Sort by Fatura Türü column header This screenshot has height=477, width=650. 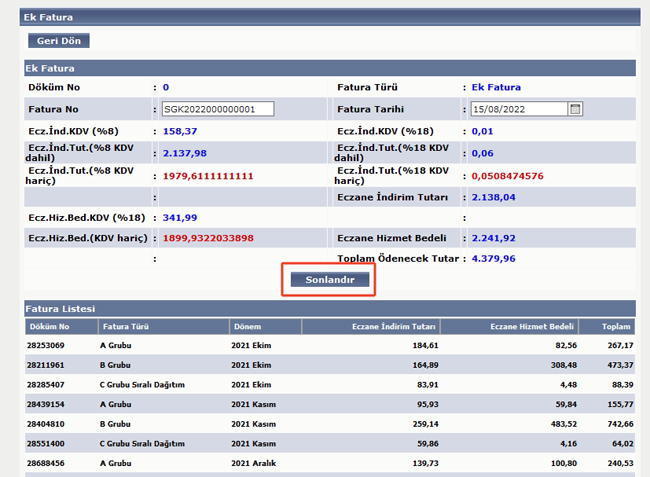pyautogui.click(x=164, y=327)
